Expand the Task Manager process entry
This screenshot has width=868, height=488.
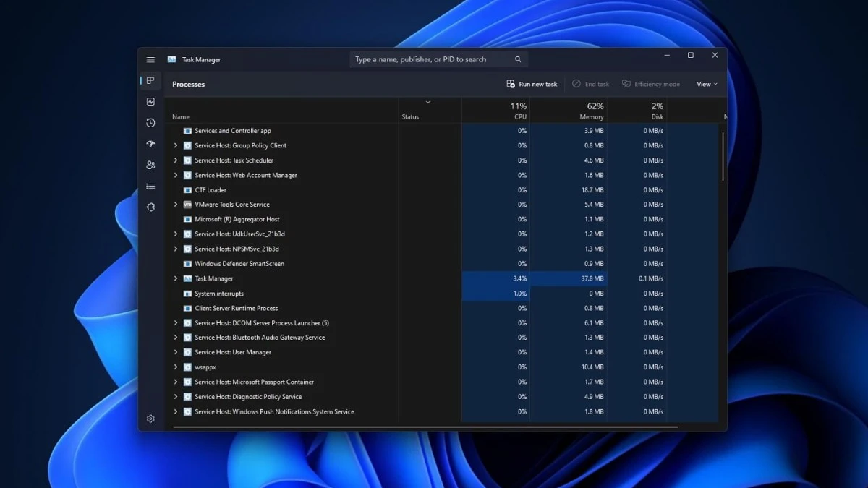tap(175, 278)
